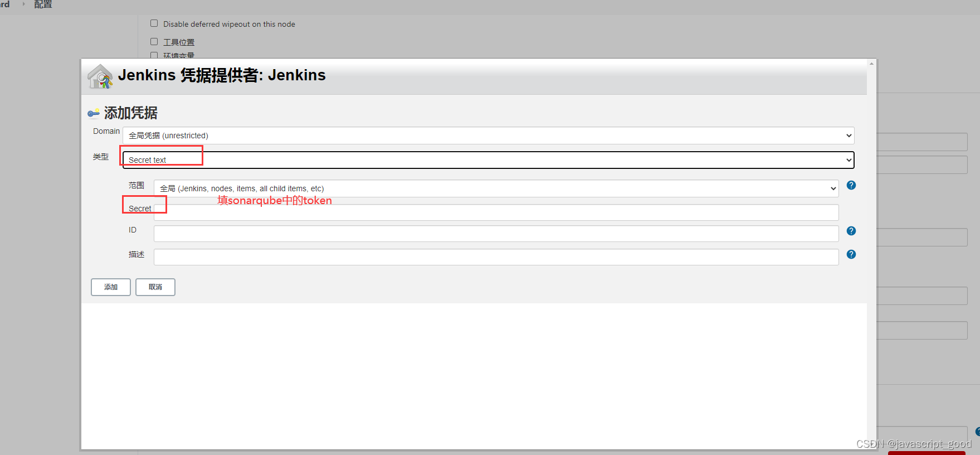The image size is (980, 455).
Task: Open the 范围 全局 scope dropdown
Action: tap(496, 188)
